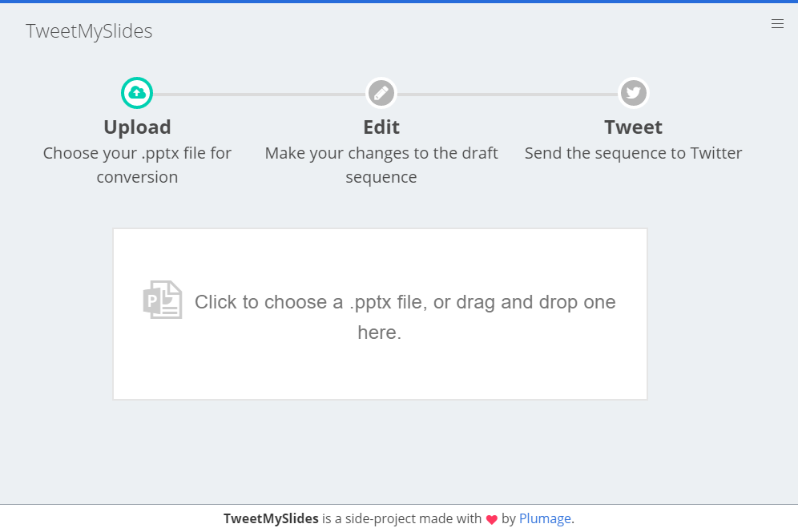Open the hamburger menu icon
The image size is (798, 532).
(x=777, y=24)
